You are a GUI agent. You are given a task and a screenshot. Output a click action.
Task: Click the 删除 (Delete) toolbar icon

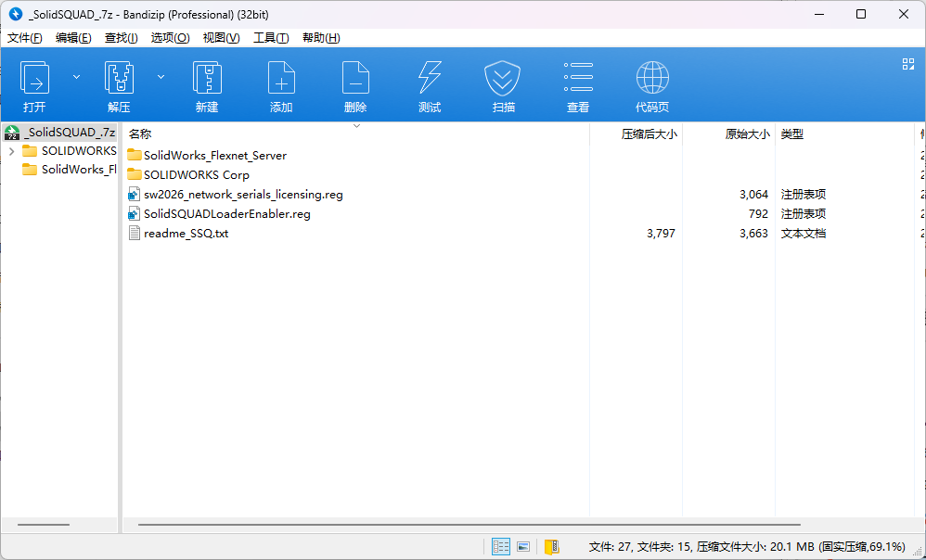355,79
